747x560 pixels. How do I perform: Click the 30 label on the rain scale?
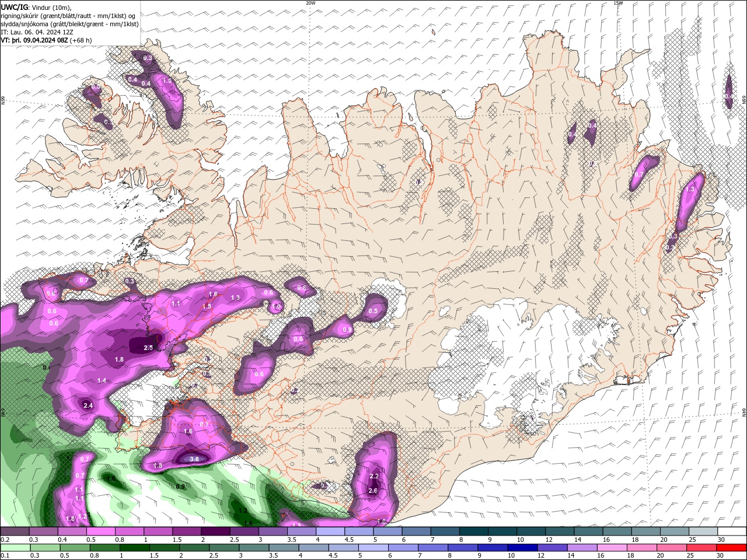coord(721,556)
